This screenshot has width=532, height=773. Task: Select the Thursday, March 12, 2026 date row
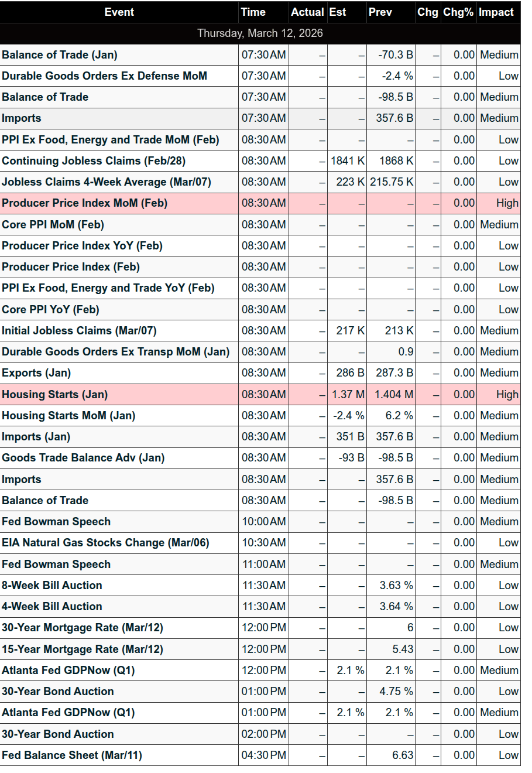tap(260, 33)
